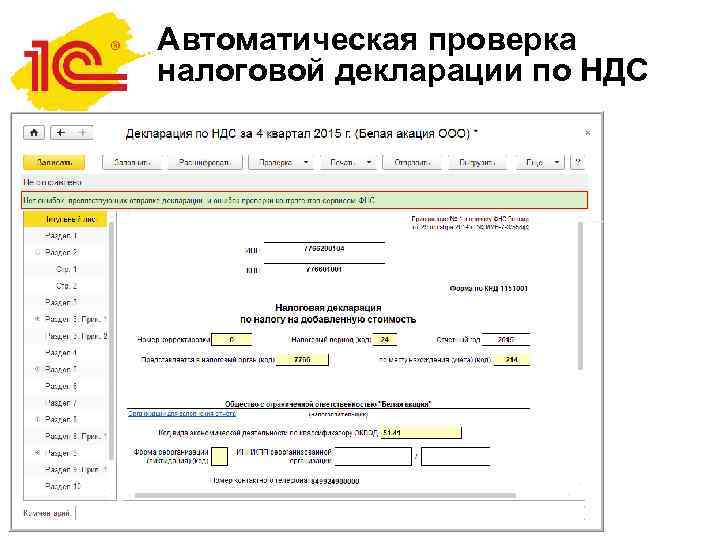Click the location code field 214
The height and width of the screenshot is (540, 720).
(x=511, y=360)
